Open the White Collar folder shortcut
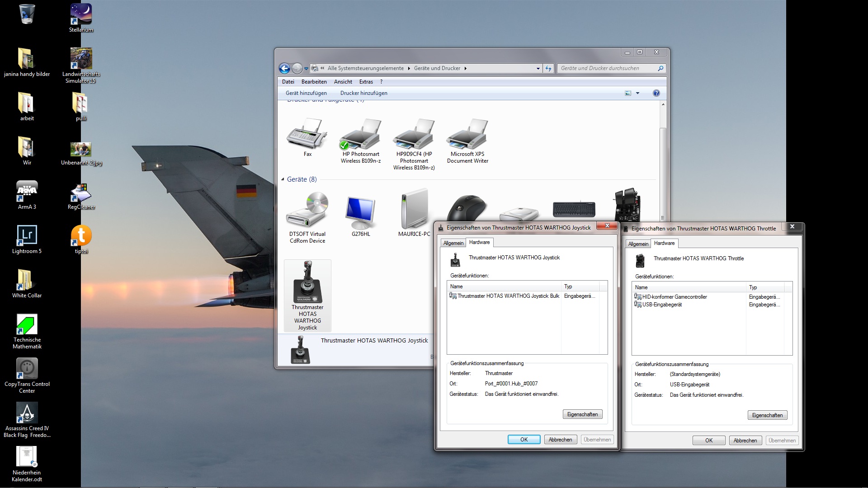This screenshot has width=868, height=488. [x=27, y=284]
